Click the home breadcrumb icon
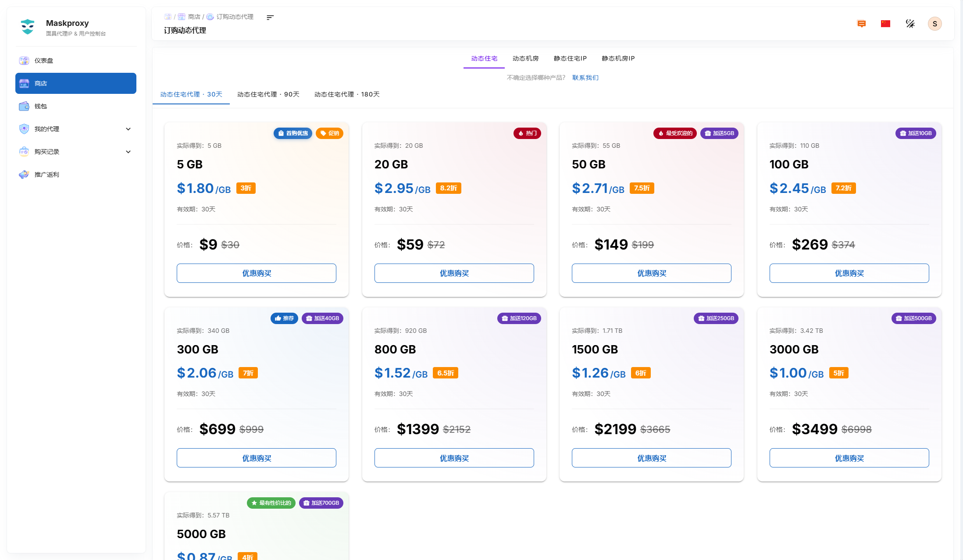Screen dimensions: 963x560 (168, 17)
